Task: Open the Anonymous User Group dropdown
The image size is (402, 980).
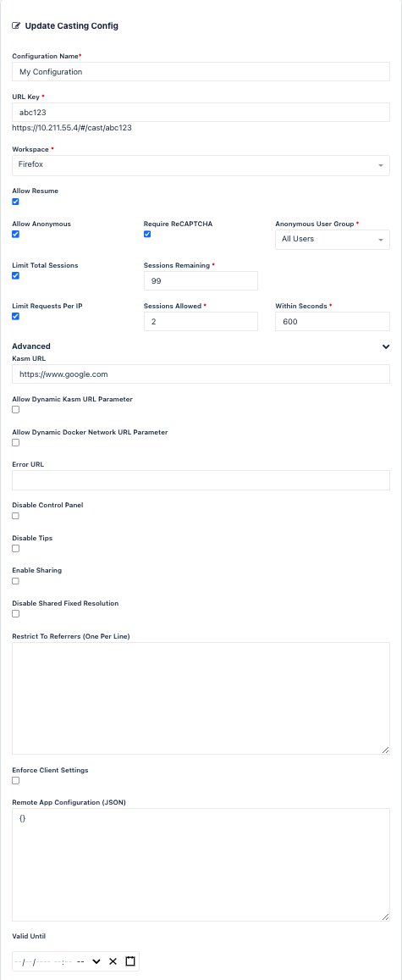Action: point(332,240)
